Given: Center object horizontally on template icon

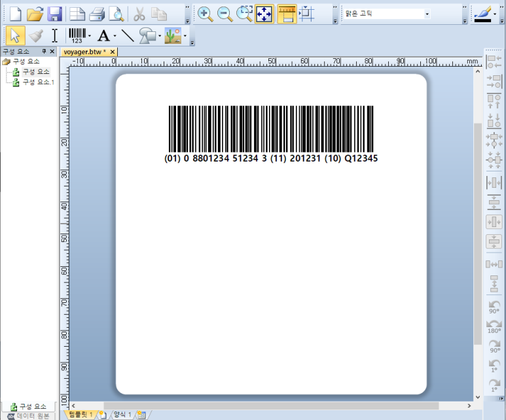Looking at the screenshot, I should click(x=494, y=222).
